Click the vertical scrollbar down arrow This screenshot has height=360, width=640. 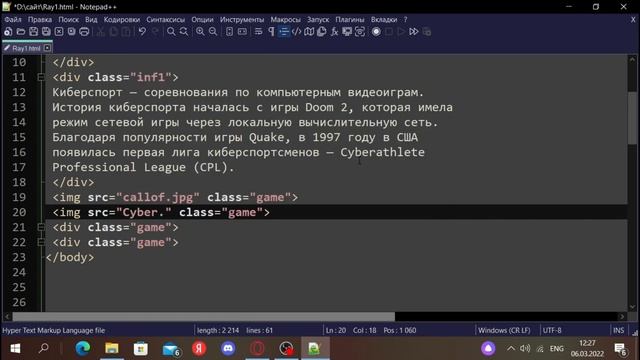(x=632, y=307)
